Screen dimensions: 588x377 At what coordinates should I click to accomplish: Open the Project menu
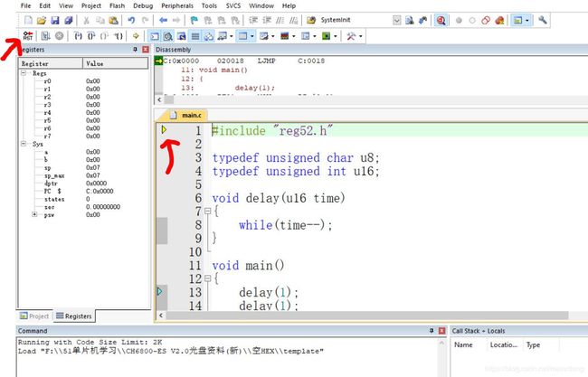click(91, 5)
